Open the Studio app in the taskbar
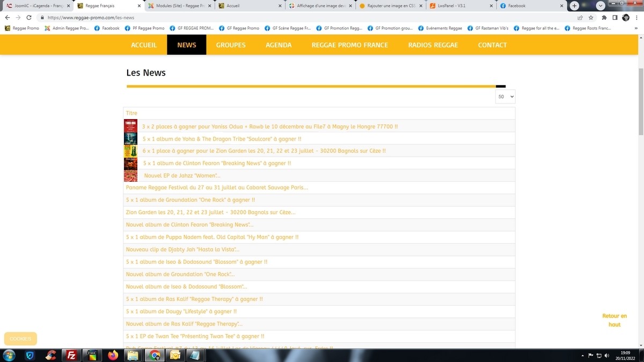 92,355
